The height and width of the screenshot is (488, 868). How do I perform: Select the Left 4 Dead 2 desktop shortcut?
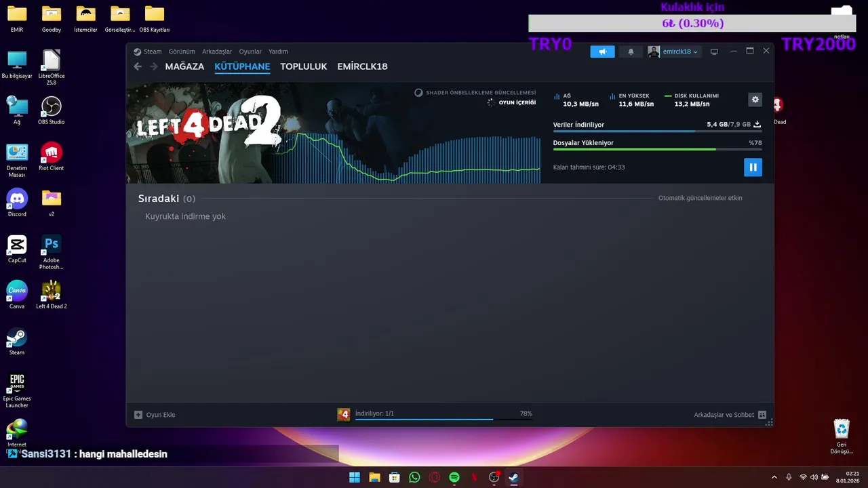pos(52,295)
